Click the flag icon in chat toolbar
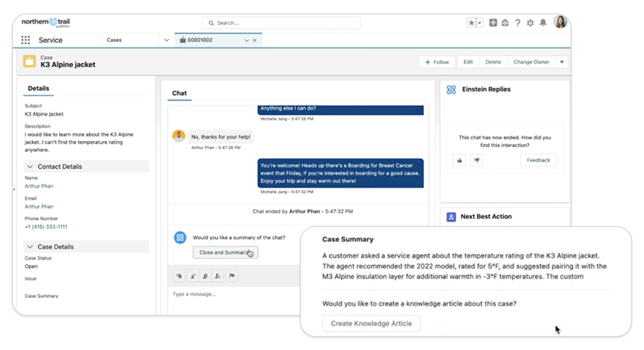644x350 pixels. click(x=232, y=276)
